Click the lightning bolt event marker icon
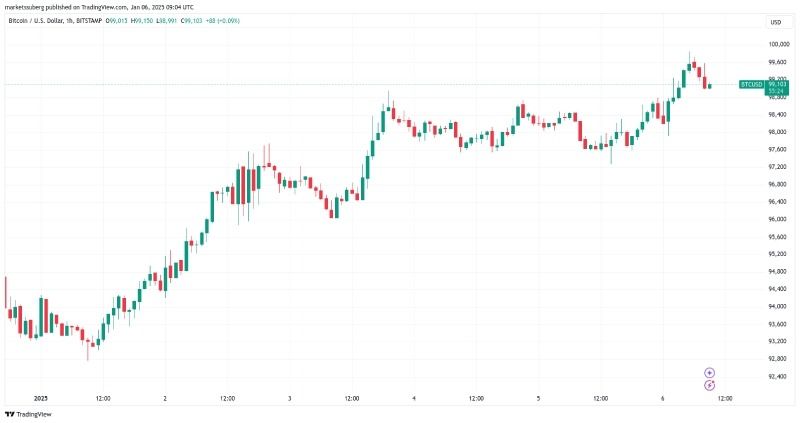Image resolution: width=800 pixels, height=423 pixels. (x=710, y=385)
